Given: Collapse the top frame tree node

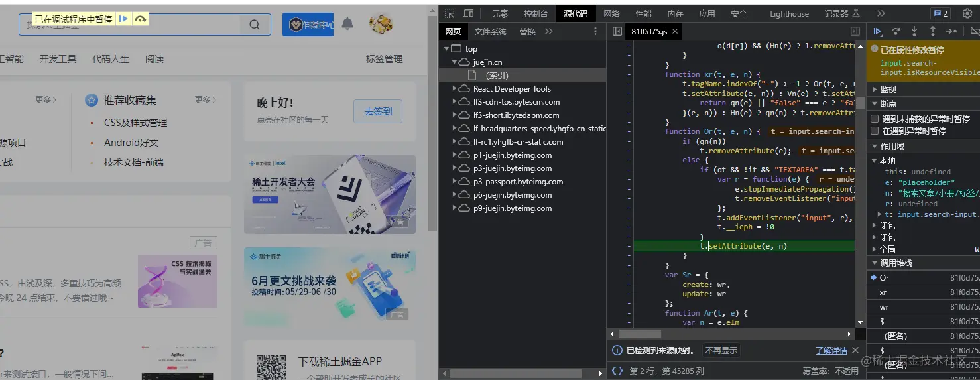Looking at the screenshot, I should 446,49.
